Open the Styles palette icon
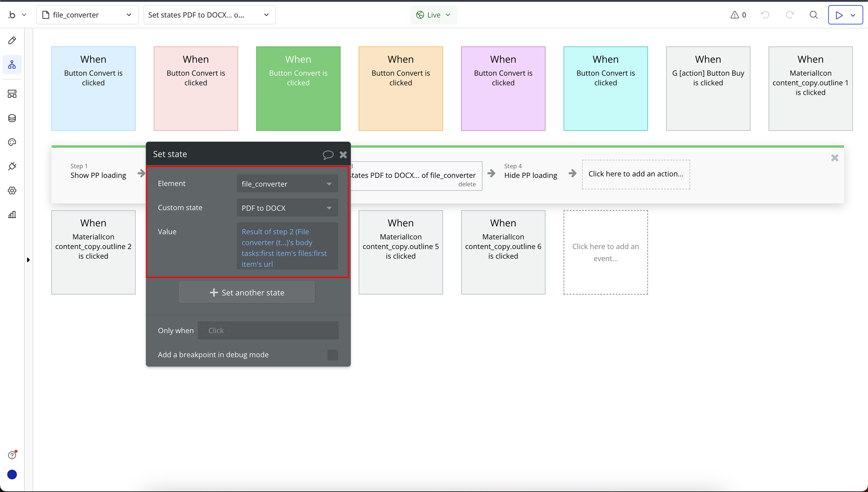 [x=12, y=142]
